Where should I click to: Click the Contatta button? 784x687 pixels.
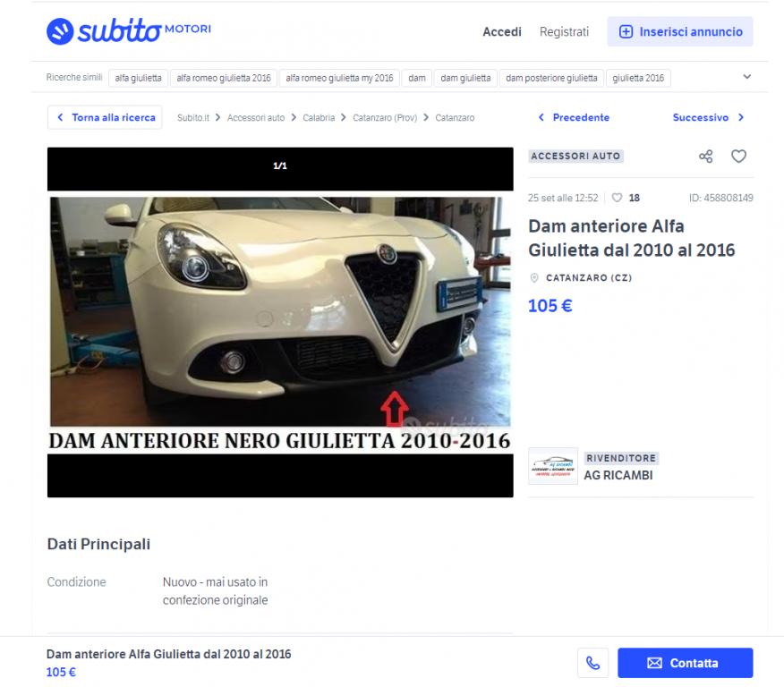[685, 663]
